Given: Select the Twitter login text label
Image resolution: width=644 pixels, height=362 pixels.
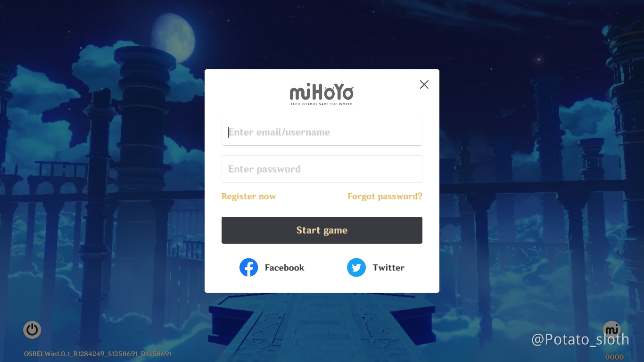Looking at the screenshot, I should point(388,267).
